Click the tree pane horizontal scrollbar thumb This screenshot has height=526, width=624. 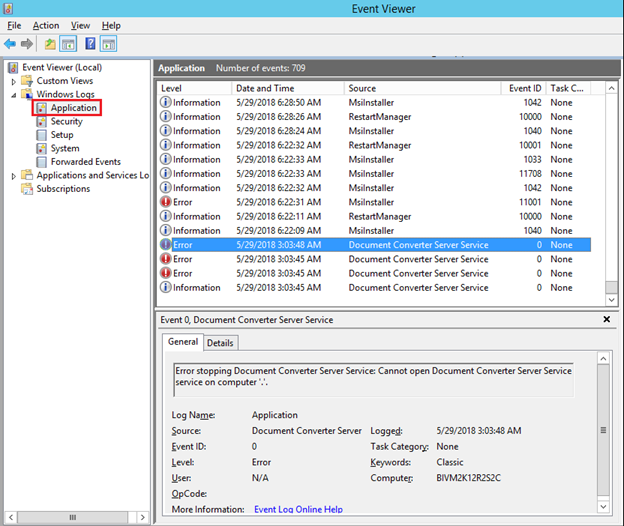point(72,517)
